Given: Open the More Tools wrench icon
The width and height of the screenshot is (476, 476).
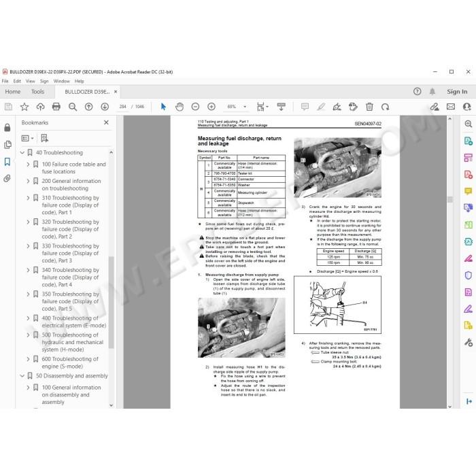Looking at the screenshot, I should point(469,343).
